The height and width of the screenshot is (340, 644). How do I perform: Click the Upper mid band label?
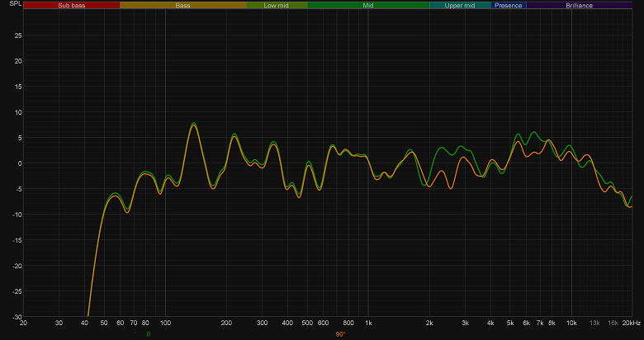[x=460, y=5]
